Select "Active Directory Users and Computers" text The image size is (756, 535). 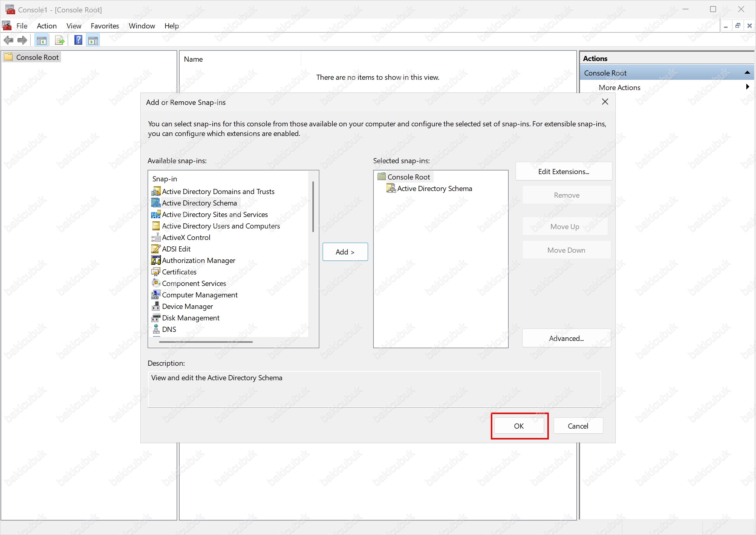point(221,226)
